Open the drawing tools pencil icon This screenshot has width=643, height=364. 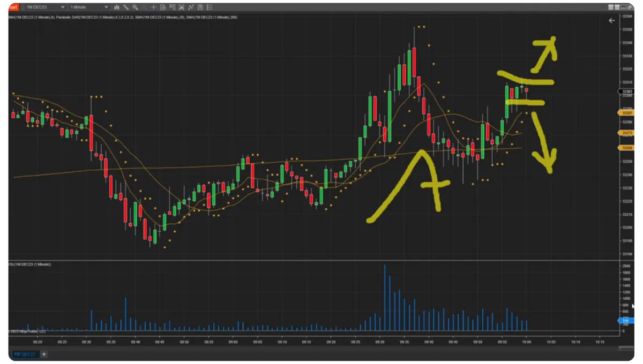click(x=125, y=7)
